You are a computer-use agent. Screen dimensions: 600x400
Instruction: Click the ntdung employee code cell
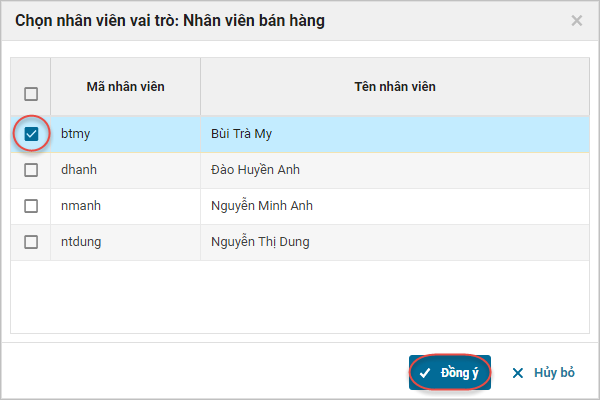click(x=81, y=241)
